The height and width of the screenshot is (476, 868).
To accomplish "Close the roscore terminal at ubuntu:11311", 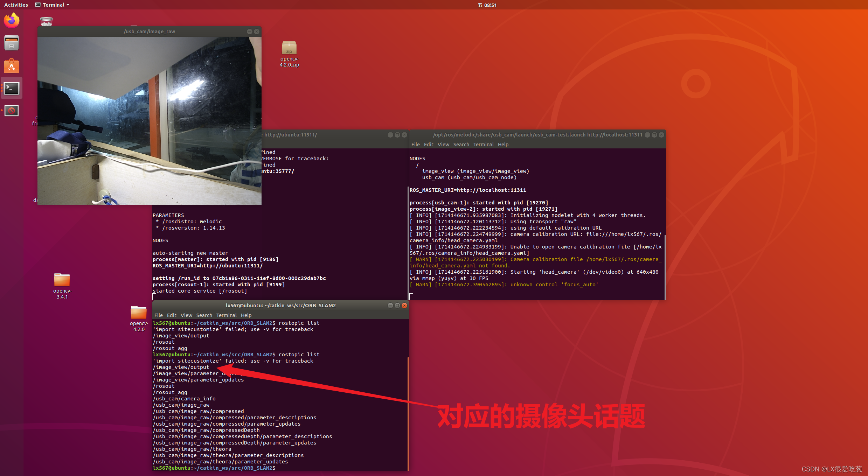I will [x=404, y=135].
